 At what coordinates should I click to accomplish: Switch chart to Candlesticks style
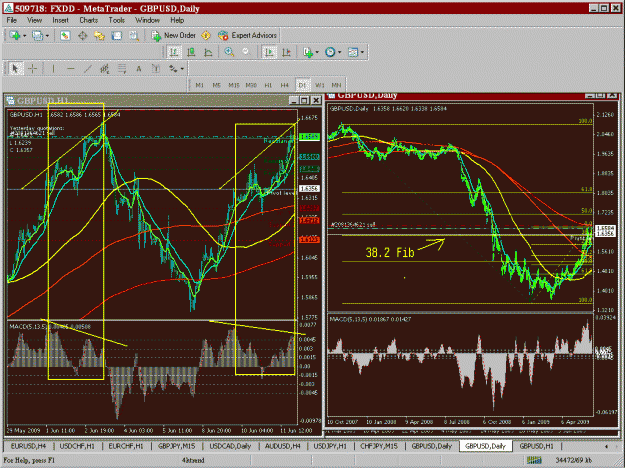point(191,52)
